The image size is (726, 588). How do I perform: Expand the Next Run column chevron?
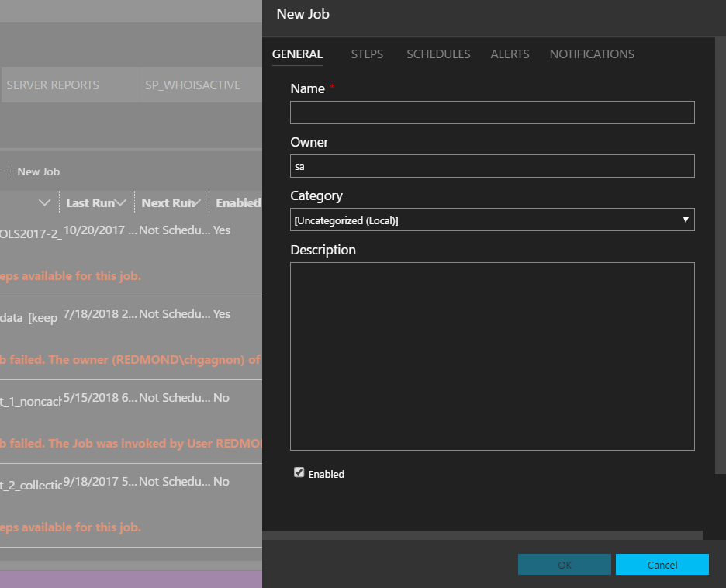pos(198,203)
